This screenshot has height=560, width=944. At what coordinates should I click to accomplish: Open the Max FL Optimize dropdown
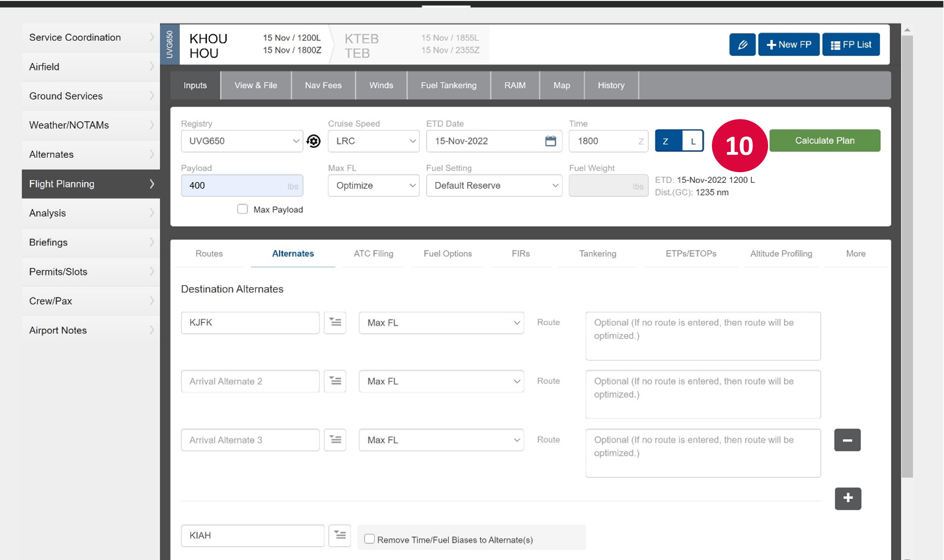pyautogui.click(x=374, y=185)
